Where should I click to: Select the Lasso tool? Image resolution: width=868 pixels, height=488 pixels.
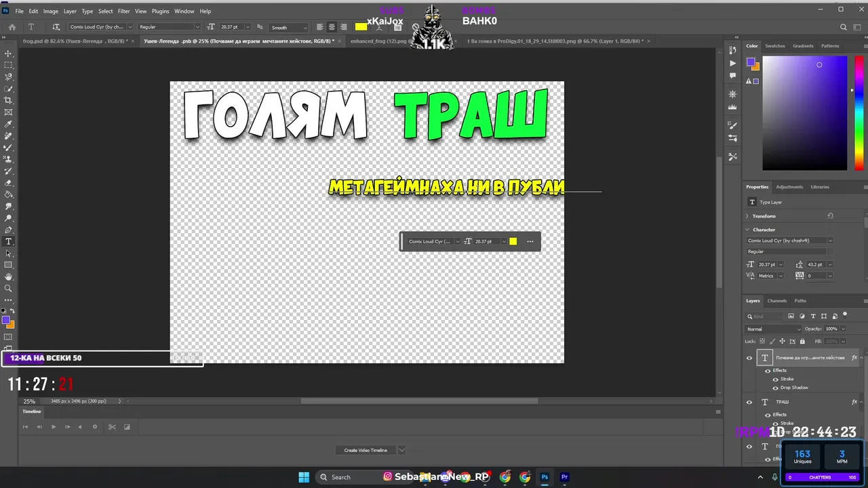click(8, 77)
